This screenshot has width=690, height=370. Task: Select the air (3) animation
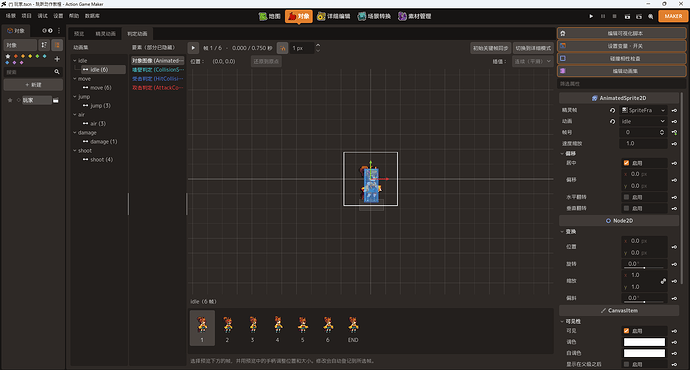pos(98,124)
